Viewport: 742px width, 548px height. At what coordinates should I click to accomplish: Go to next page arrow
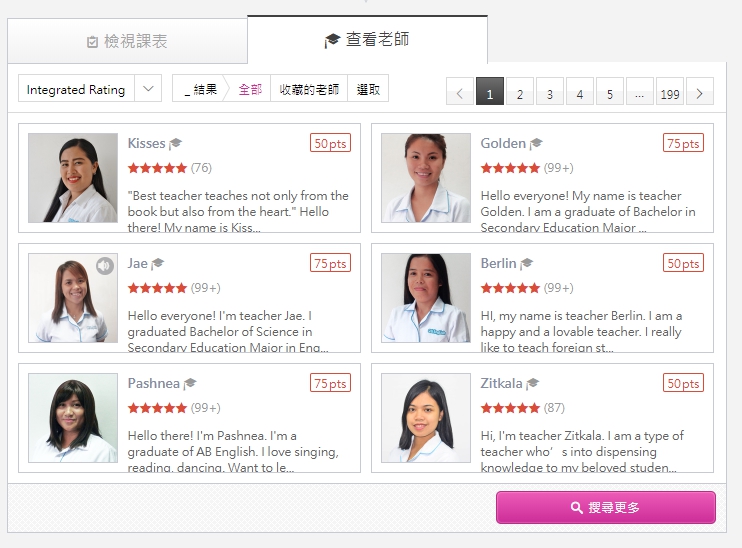[700, 91]
